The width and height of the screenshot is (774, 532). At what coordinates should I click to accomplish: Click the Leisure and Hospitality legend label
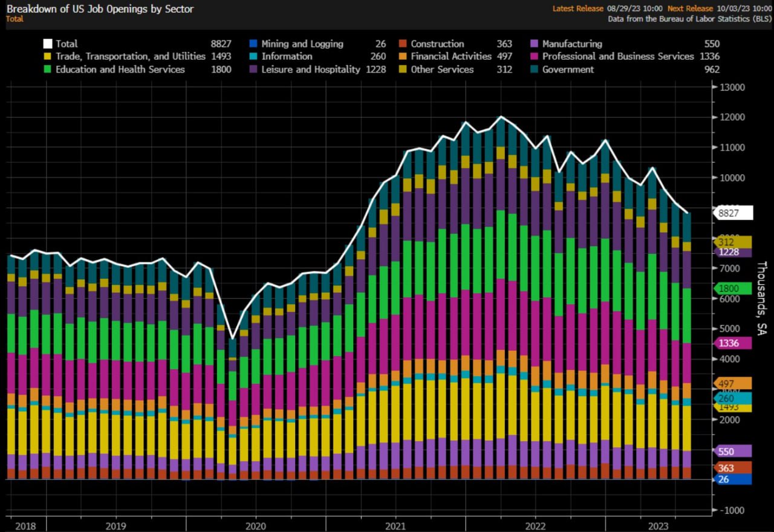click(x=311, y=70)
